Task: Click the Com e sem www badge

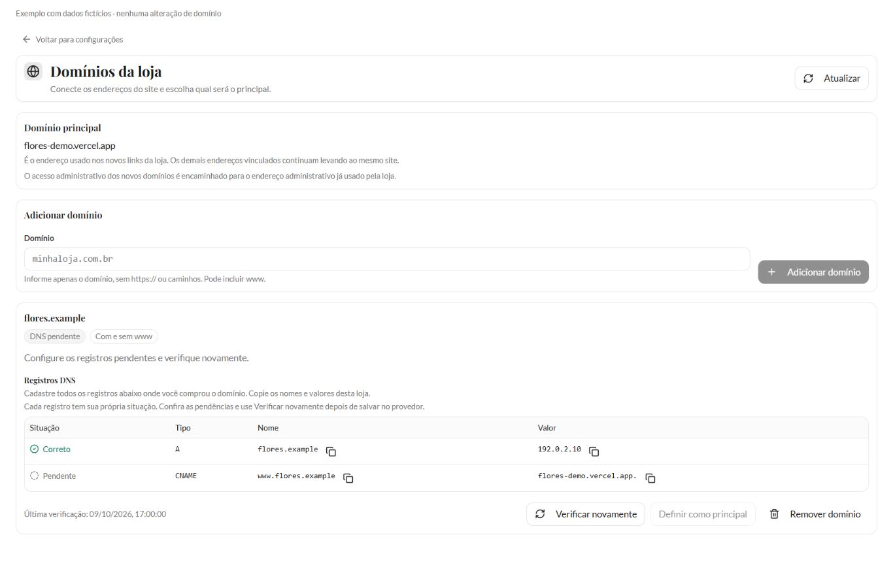Action: (124, 336)
